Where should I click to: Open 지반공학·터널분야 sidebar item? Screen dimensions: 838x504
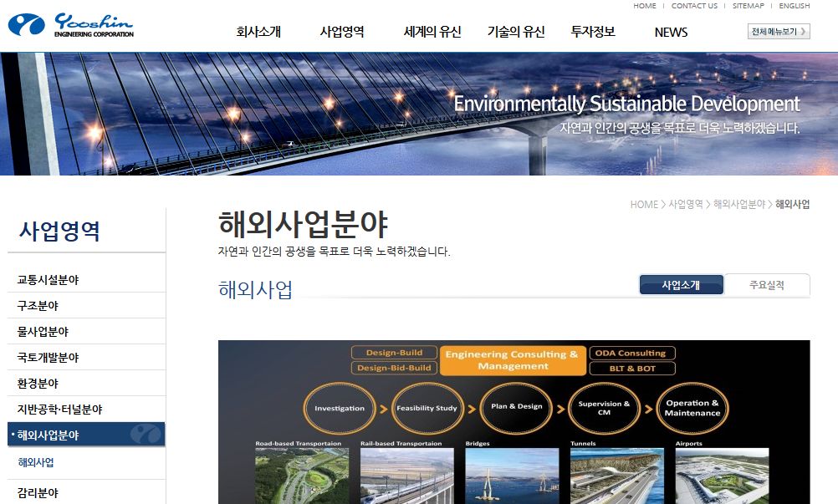pyautogui.click(x=60, y=410)
